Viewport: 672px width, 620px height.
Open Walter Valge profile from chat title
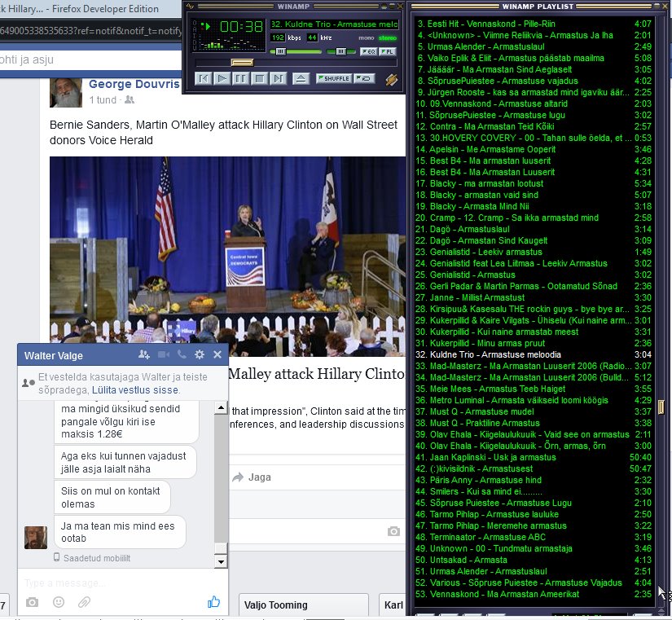tap(54, 355)
